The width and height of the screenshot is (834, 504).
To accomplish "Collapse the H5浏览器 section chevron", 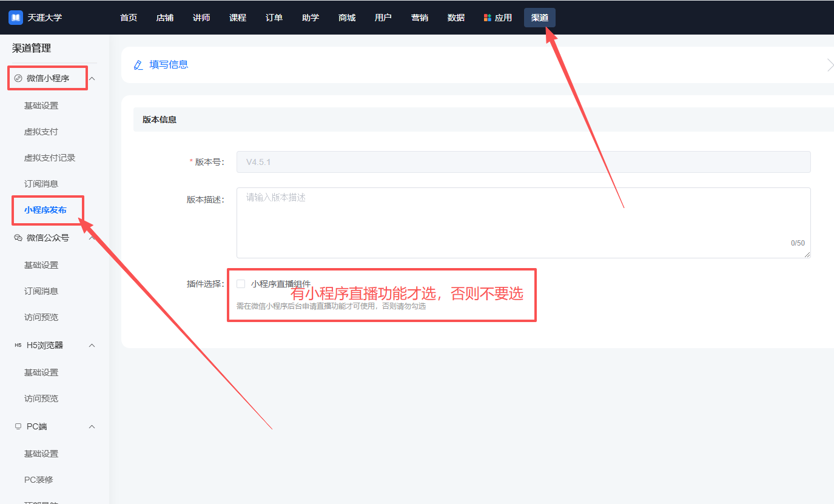I will 92,345.
